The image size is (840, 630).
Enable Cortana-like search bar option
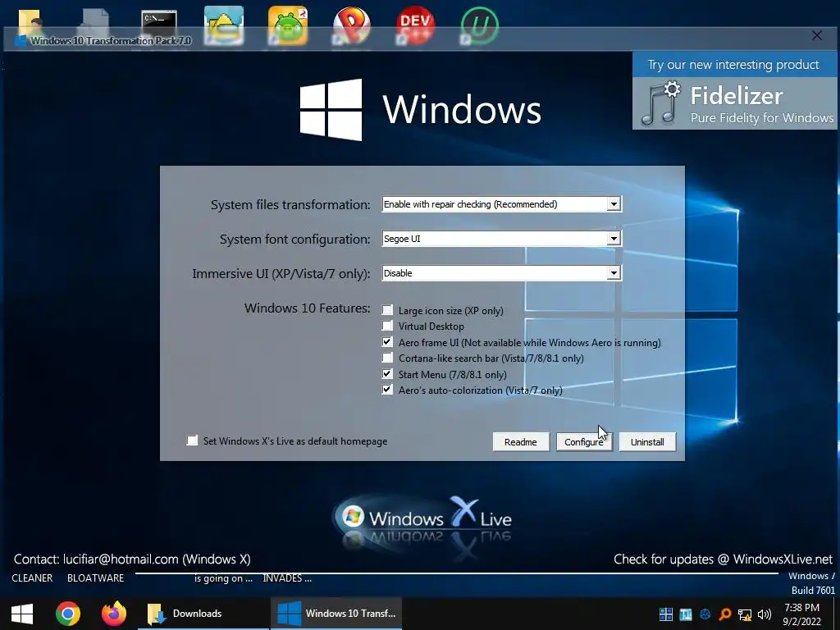(387, 358)
